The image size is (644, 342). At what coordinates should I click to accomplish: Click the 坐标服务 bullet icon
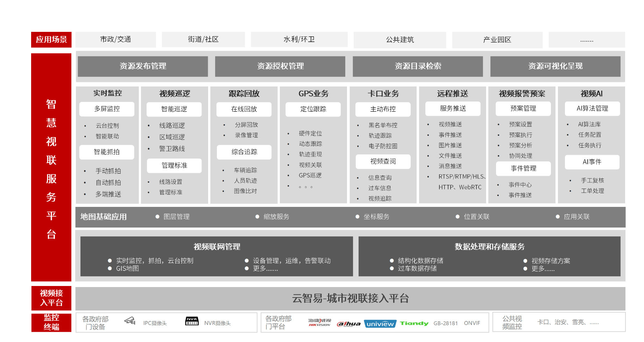click(x=357, y=216)
